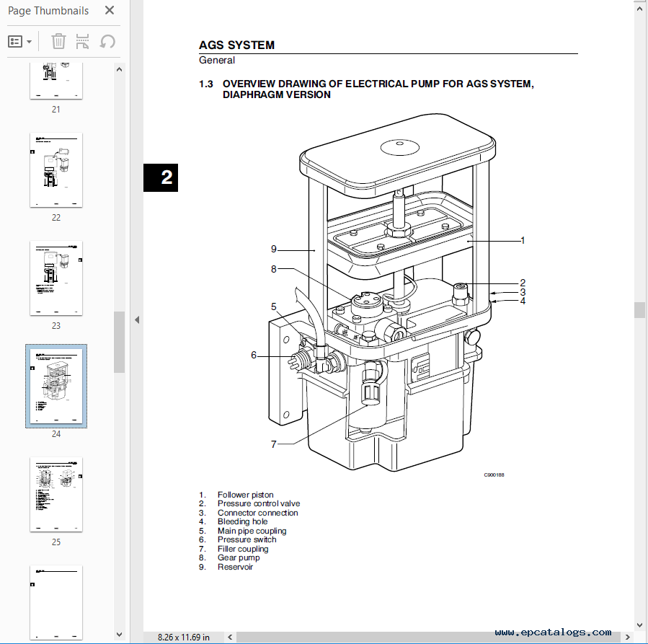Click legend item Pressure switch
This screenshot has width=648, height=644.
[247, 540]
